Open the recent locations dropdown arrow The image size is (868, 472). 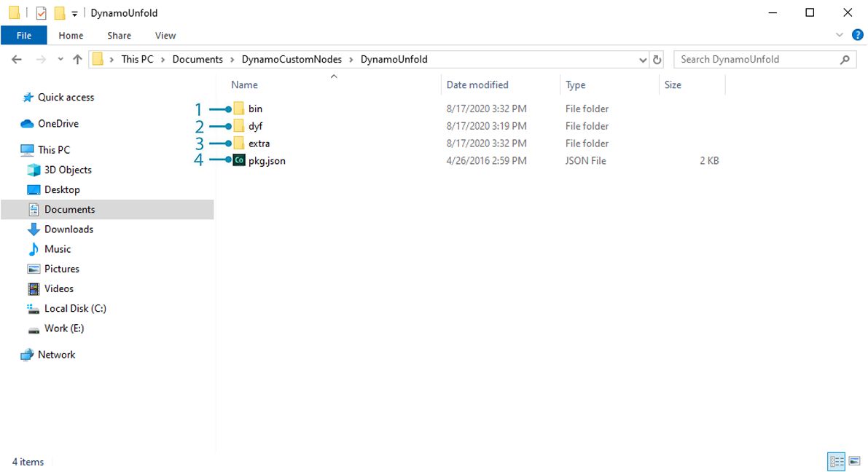[60, 60]
